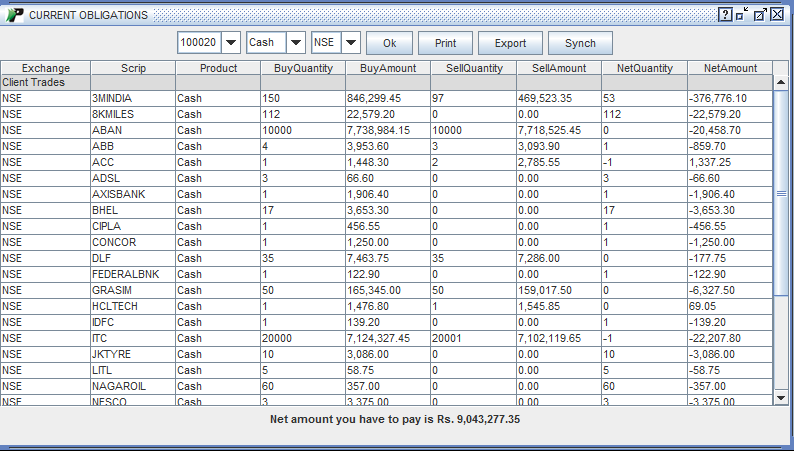The width and height of the screenshot is (794, 451).
Task: Click the Print button
Action: tap(445, 43)
